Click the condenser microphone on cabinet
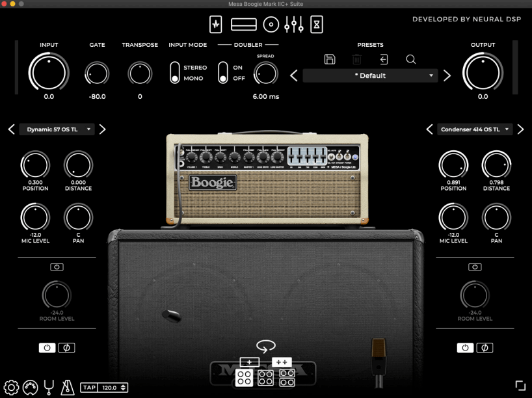The height and width of the screenshot is (398, 532). tap(379, 362)
